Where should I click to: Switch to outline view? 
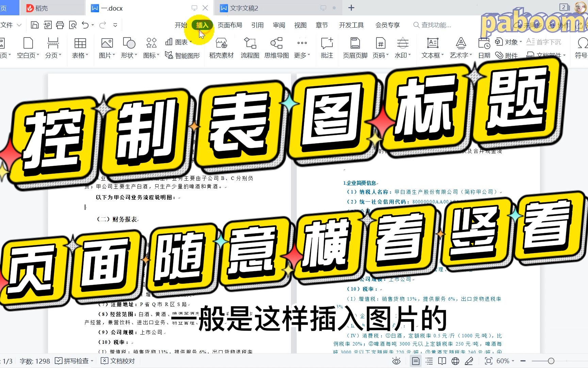coord(429,361)
